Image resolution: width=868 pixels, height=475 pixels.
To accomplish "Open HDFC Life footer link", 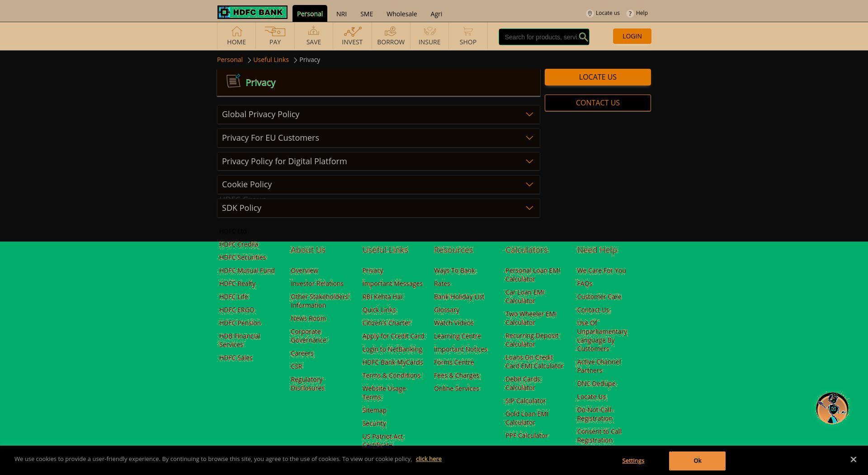I will coord(234,297).
